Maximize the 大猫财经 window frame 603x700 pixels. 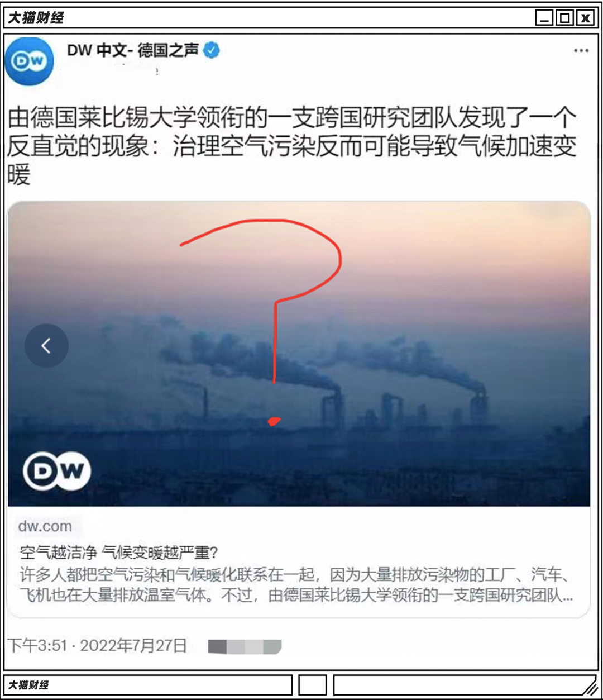click(564, 18)
